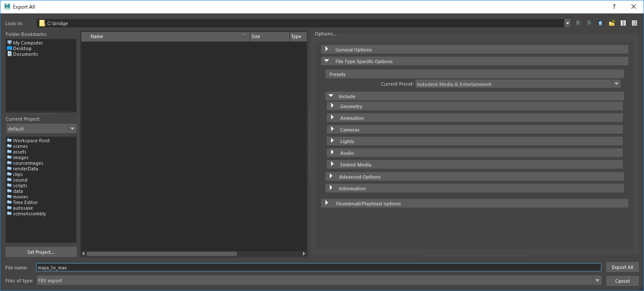Click the navigate forward arrow icon

point(589,23)
